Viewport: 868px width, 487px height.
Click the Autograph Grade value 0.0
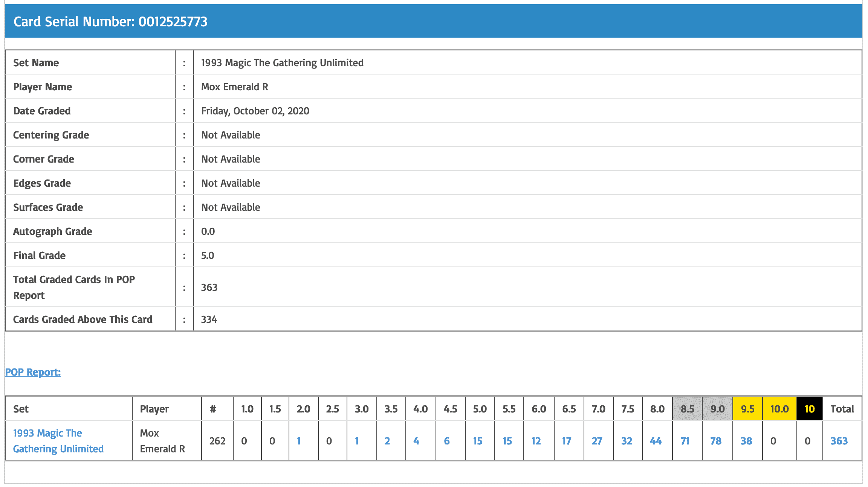click(208, 231)
